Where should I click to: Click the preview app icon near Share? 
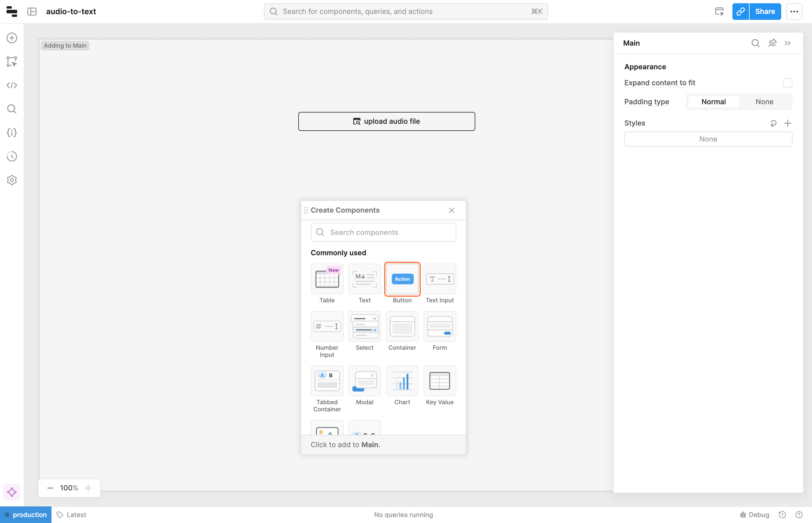719,12
